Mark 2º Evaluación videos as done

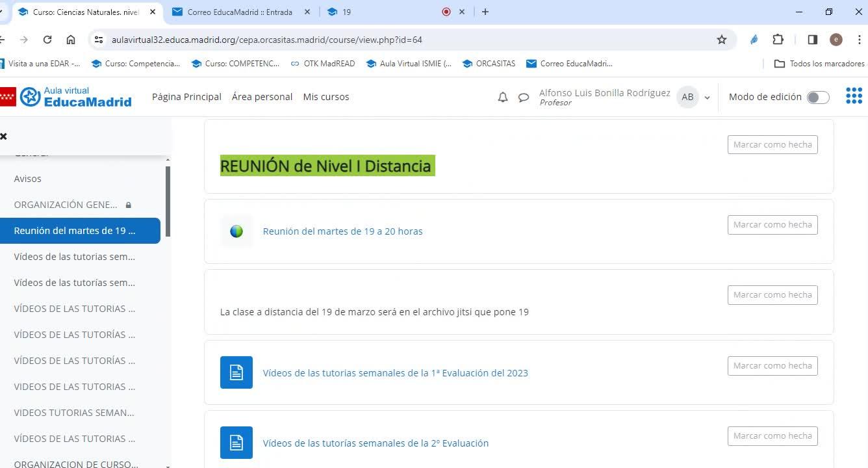[x=772, y=436]
